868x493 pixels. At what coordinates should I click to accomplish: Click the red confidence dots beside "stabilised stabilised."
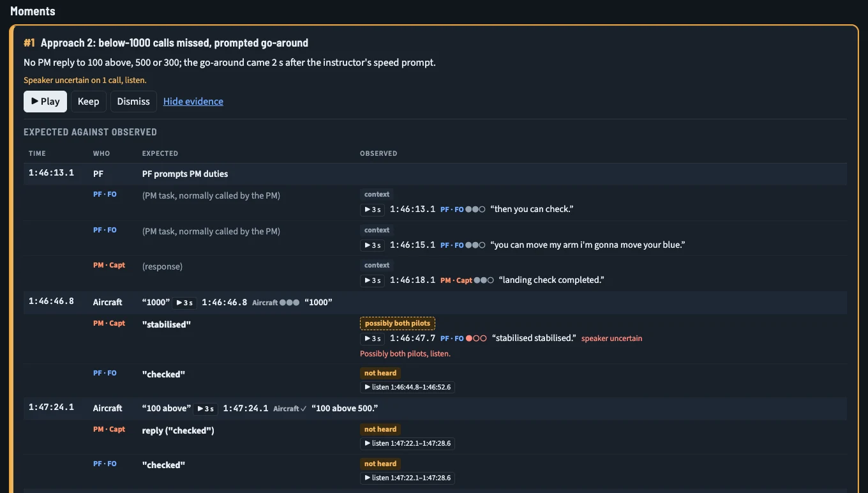pos(477,338)
